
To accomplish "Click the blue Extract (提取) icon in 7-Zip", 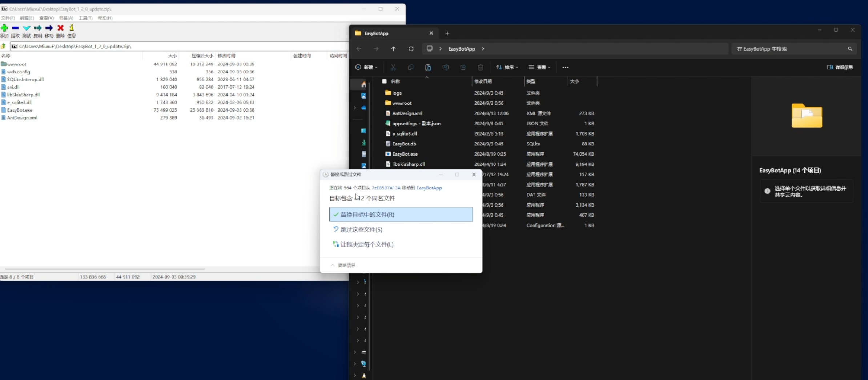I will click(x=15, y=28).
